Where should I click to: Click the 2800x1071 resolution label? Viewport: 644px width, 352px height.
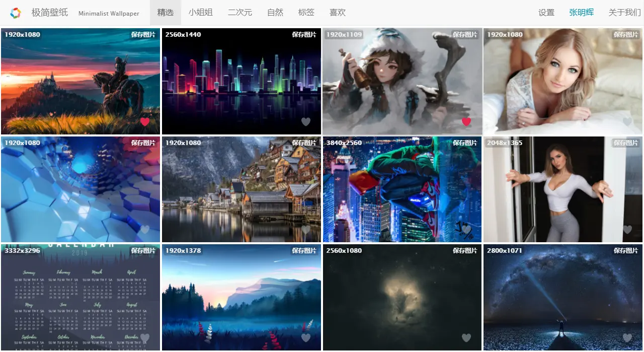coord(505,251)
